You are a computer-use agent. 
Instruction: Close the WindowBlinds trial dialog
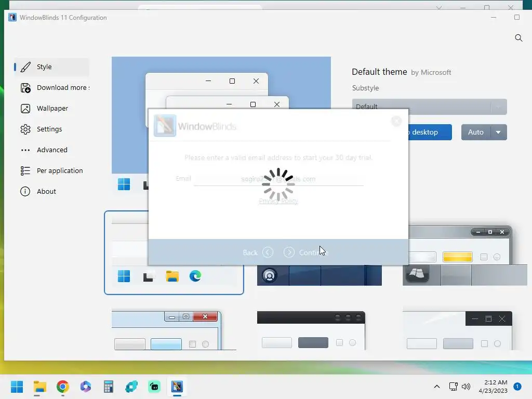[396, 121]
